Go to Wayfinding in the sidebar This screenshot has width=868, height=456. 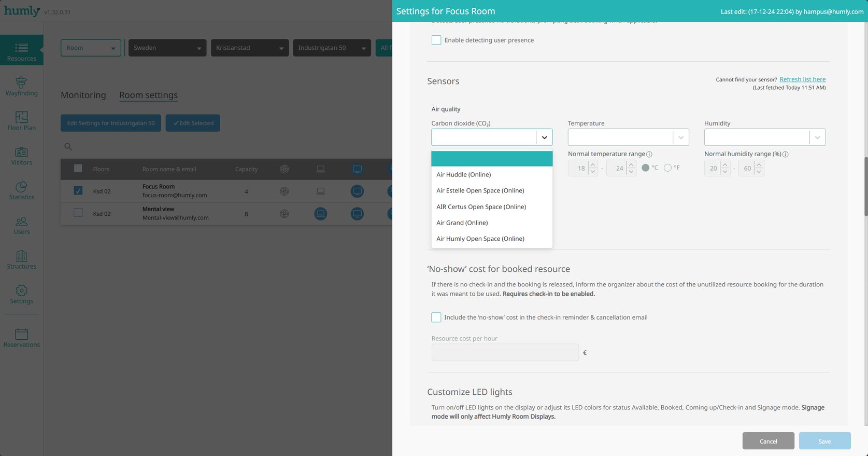point(22,86)
